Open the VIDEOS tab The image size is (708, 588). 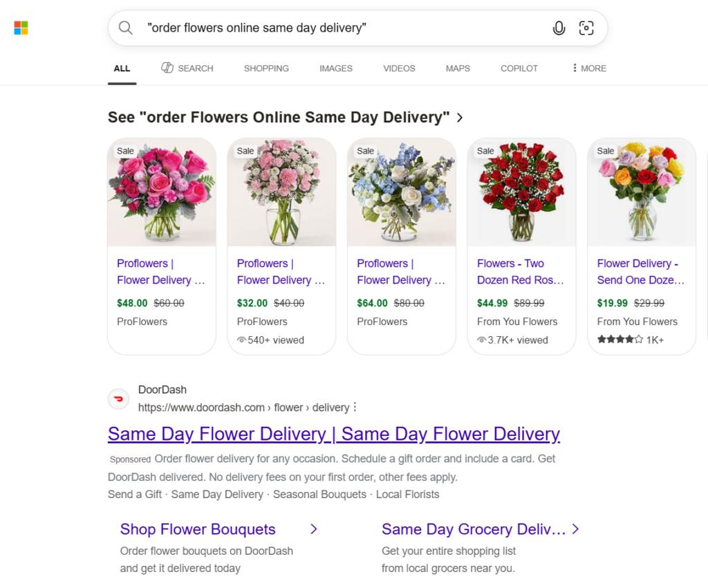tap(399, 68)
